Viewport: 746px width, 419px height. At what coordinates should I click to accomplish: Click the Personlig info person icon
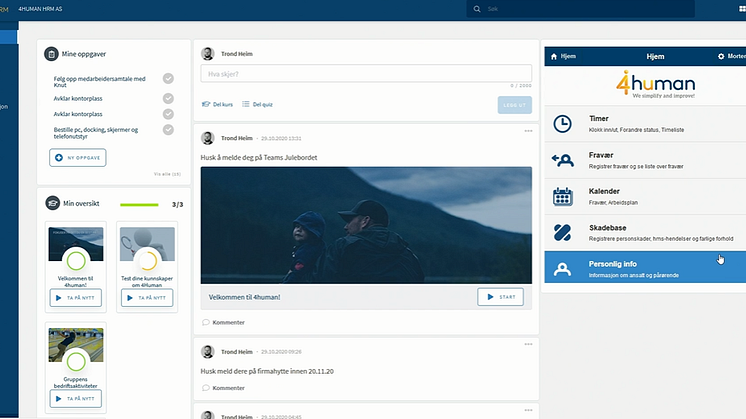click(562, 269)
